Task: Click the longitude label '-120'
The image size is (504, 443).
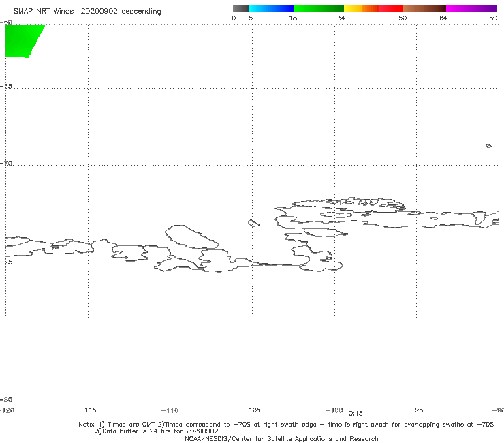Action: (7, 410)
